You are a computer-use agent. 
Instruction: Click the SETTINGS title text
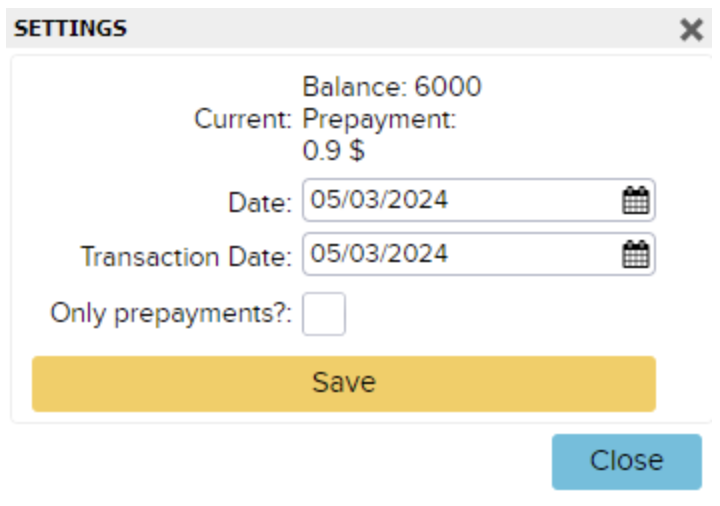tap(71, 29)
